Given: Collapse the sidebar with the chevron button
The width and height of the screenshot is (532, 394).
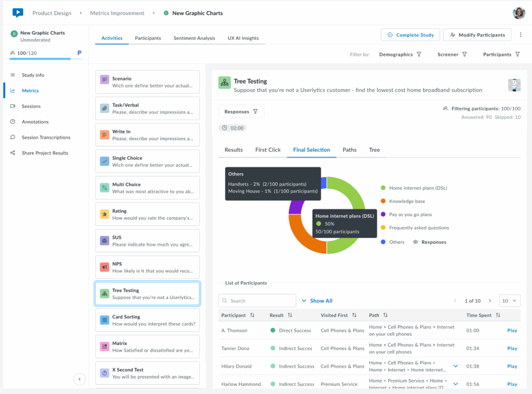Looking at the screenshot, I should [x=79, y=379].
